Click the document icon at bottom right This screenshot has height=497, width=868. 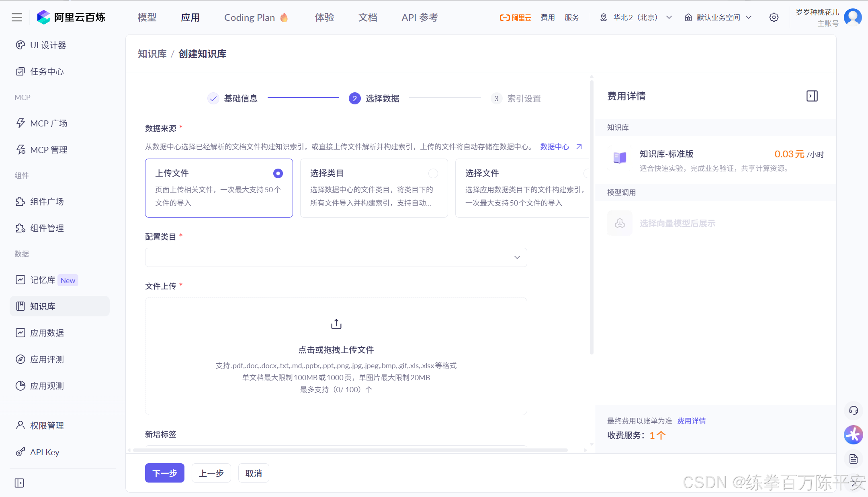tap(853, 459)
